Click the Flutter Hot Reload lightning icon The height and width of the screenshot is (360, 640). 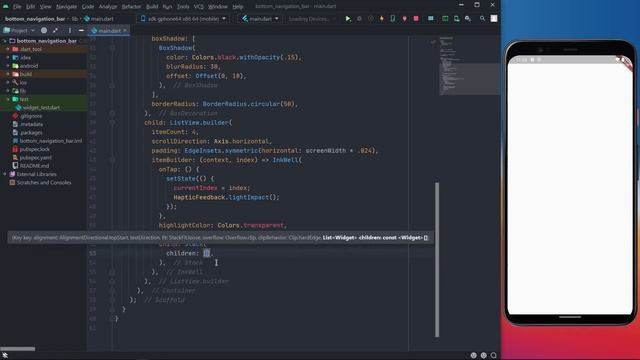pyautogui.click(x=382, y=19)
